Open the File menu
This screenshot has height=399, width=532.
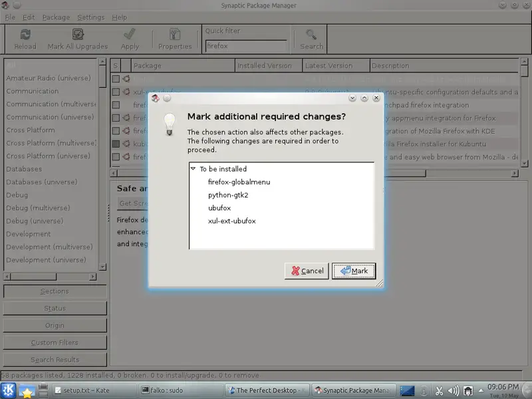[x=10, y=17]
